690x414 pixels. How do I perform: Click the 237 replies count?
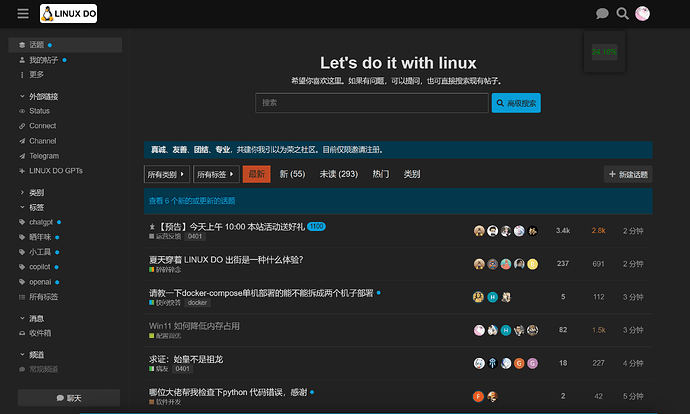click(x=563, y=264)
